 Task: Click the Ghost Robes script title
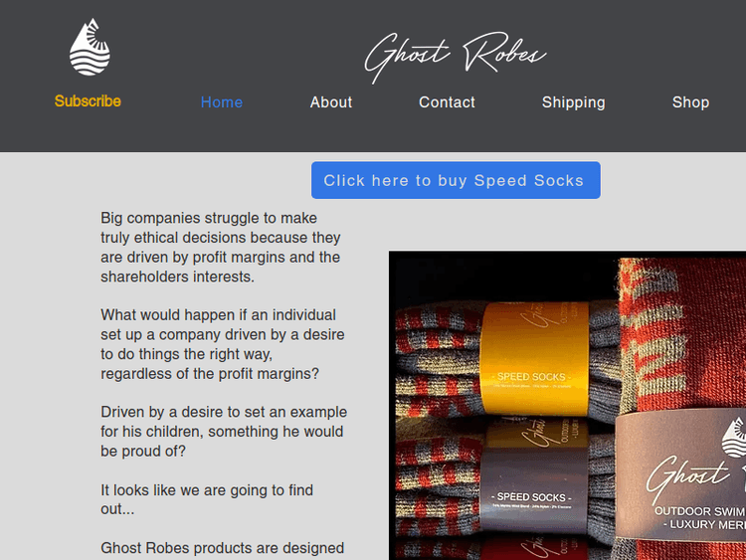pos(456,57)
